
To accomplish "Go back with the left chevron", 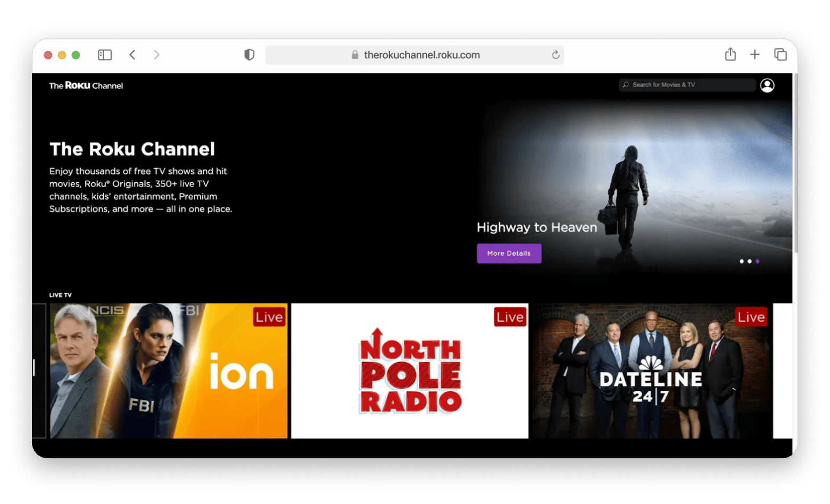I will coord(132,55).
